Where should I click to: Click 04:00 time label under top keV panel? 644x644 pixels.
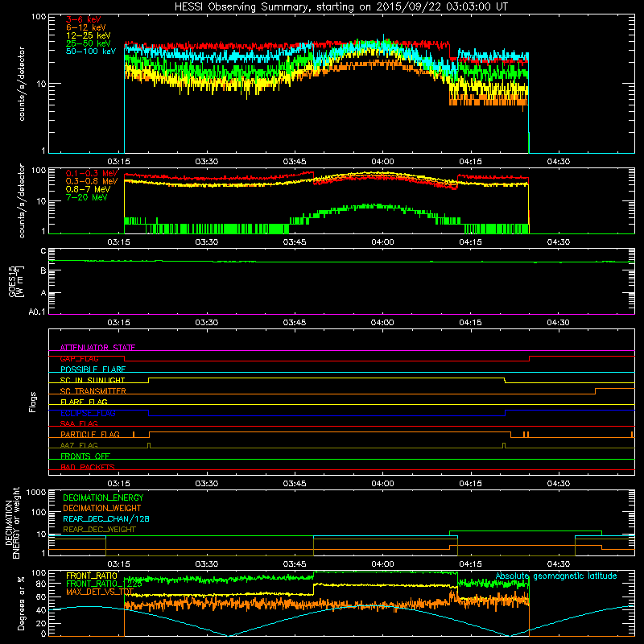pos(382,162)
